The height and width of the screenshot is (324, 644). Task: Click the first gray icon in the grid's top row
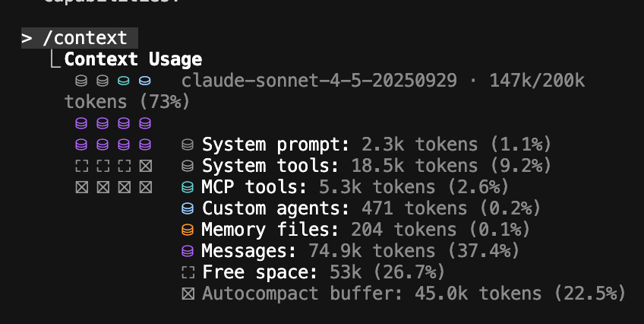pos(81,81)
